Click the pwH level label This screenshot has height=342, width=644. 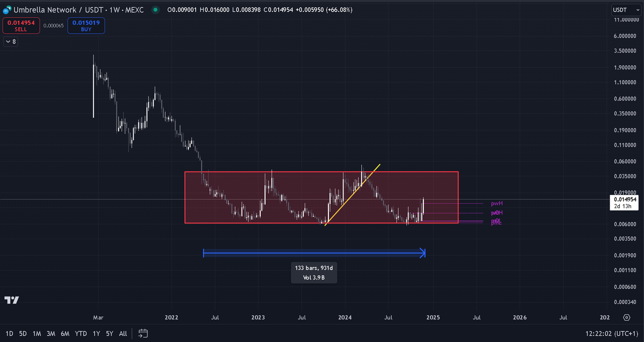point(496,203)
